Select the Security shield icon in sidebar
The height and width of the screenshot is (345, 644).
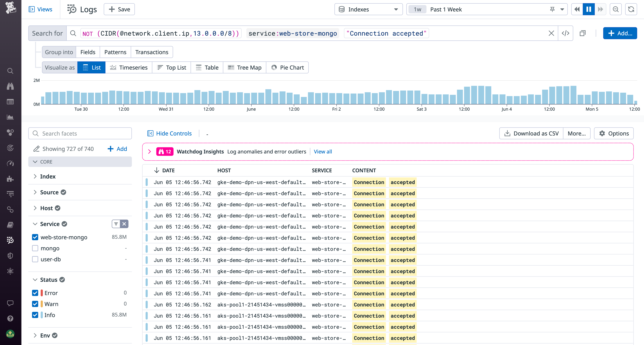10,256
